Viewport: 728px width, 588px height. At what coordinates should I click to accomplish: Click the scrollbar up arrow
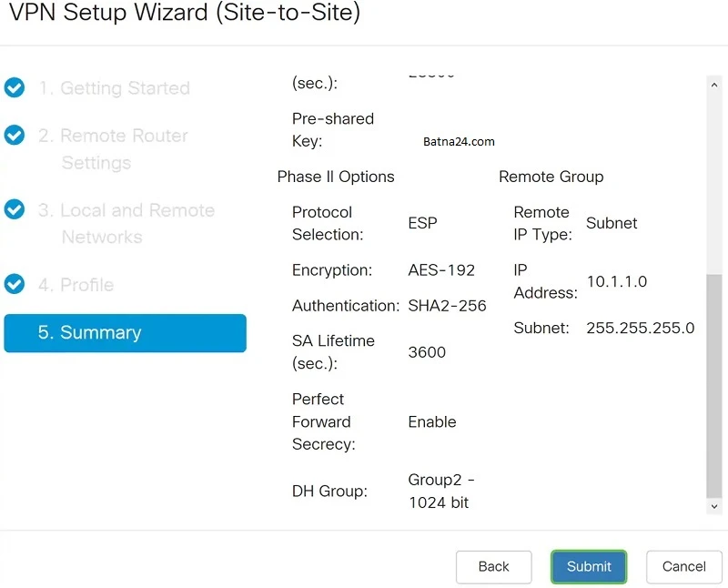coord(714,84)
